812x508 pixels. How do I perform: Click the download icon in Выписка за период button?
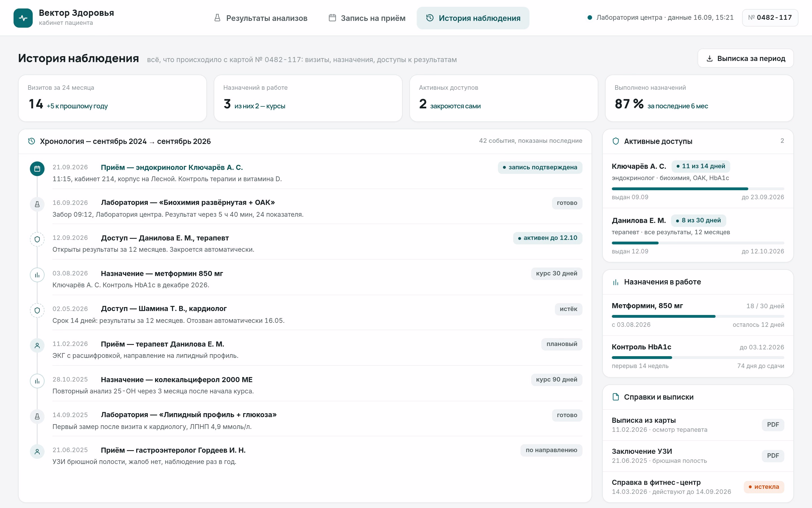[x=710, y=58]
